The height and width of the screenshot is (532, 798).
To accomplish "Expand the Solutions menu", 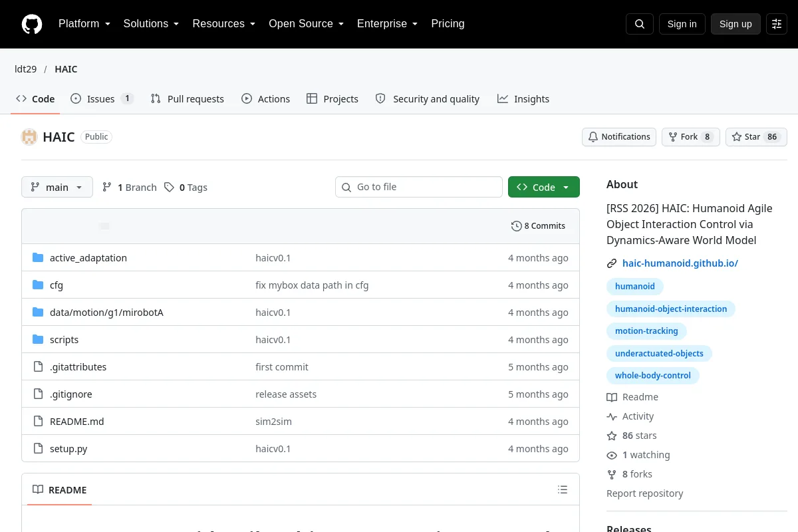I will (x=151, y=24).
